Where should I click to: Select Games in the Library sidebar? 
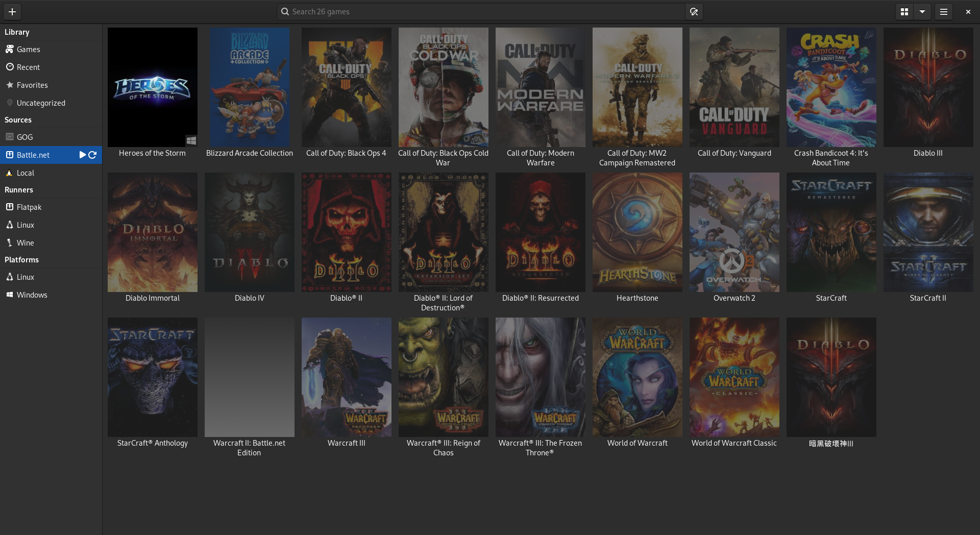51,50
